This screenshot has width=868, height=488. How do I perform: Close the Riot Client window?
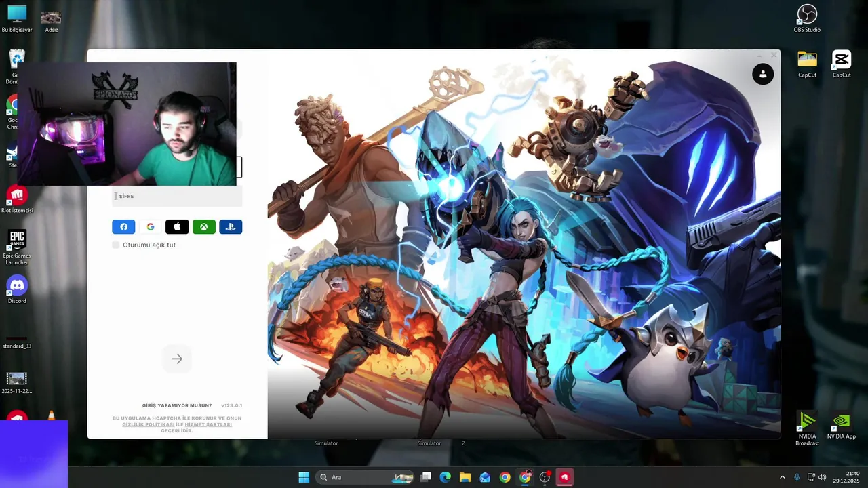click(x=774, y=55)
